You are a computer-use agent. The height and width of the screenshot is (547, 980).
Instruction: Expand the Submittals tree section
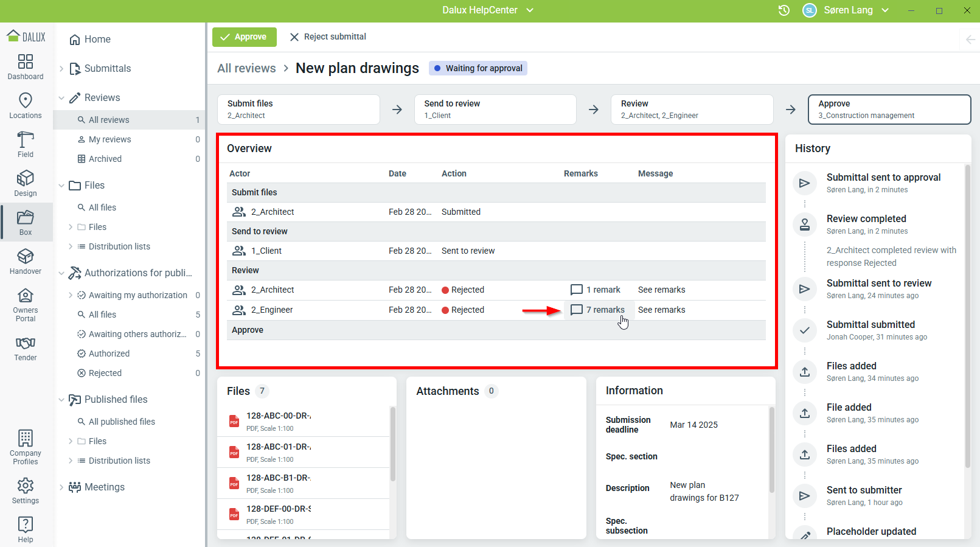point(61,69)
